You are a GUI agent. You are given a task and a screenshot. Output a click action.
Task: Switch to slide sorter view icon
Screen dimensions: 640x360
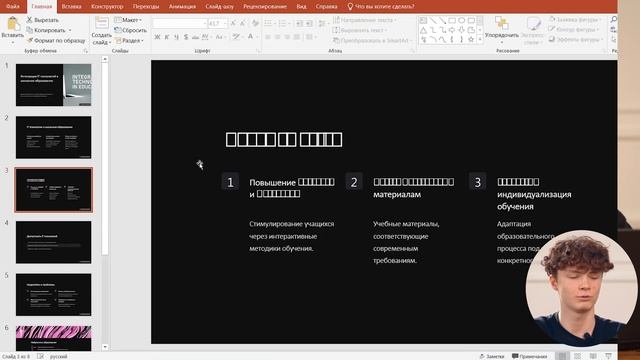[578, 356]
